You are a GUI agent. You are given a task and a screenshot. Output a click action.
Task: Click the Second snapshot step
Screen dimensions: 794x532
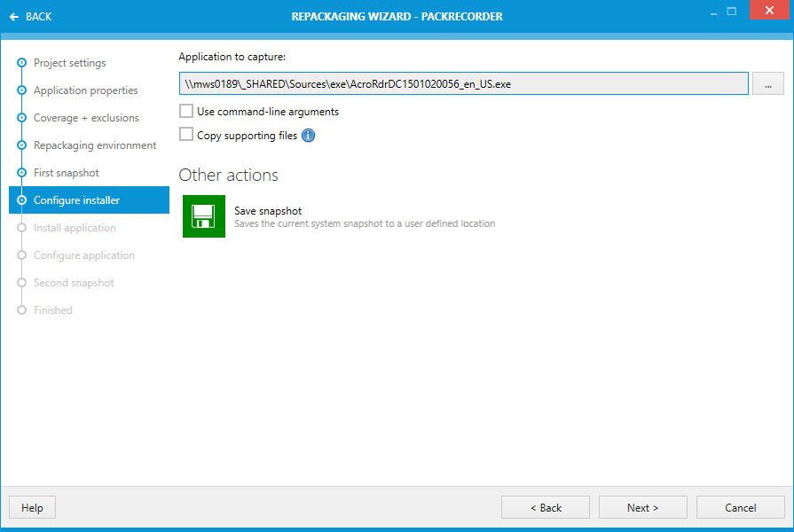click(74, 283)
